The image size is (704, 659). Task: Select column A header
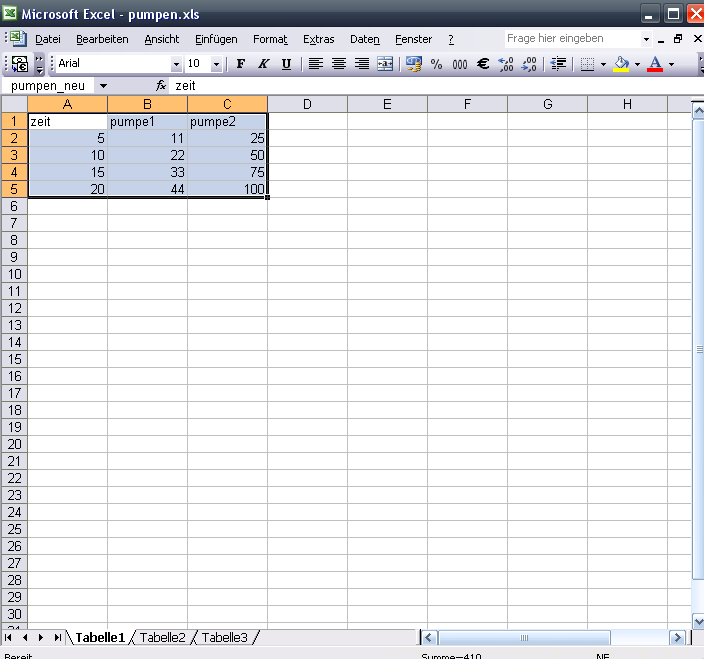[67, 105]
